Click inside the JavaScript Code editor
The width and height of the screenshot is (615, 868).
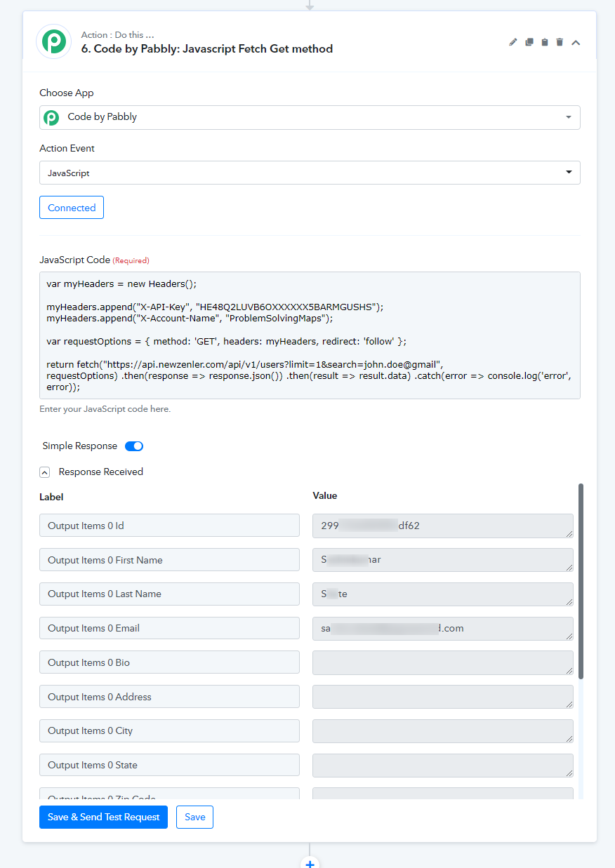tap(310, 335)
